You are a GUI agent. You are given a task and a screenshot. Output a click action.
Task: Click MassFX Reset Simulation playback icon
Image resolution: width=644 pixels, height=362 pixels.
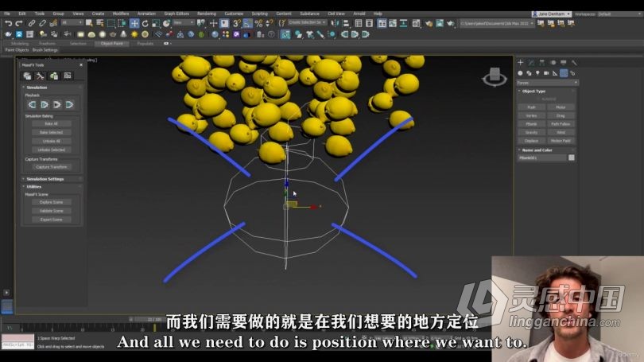(x=32, y=105)
